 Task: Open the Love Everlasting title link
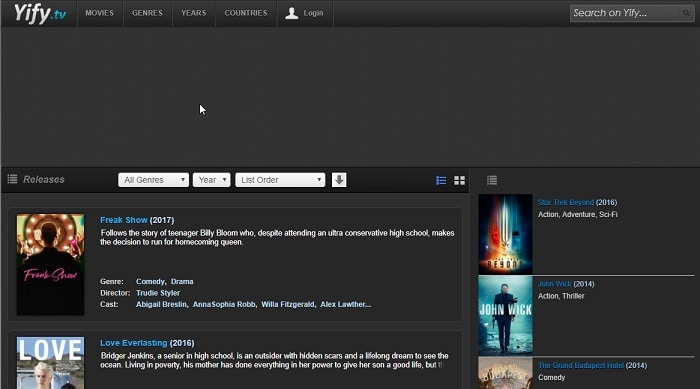133,343
